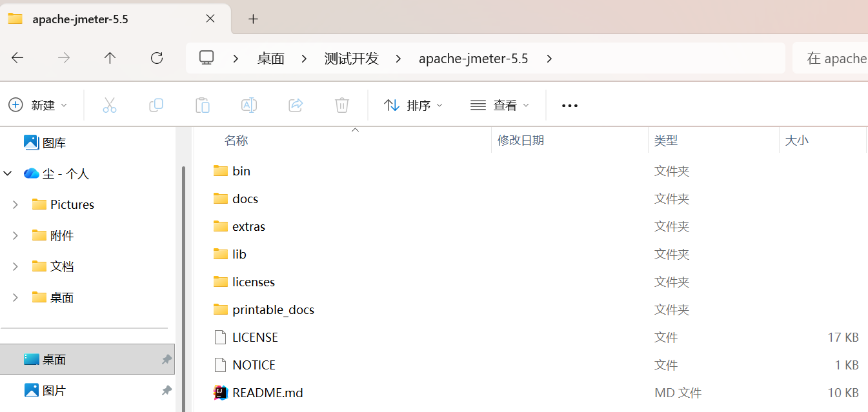This screenshot has width=868, height=412.
Task: Click the 17 KB size of LICENSE
Action: click(x=843, y=337)
